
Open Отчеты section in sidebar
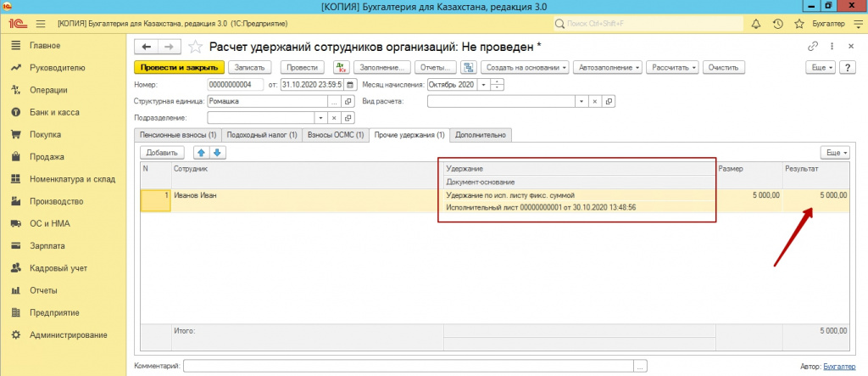[43, 290]
